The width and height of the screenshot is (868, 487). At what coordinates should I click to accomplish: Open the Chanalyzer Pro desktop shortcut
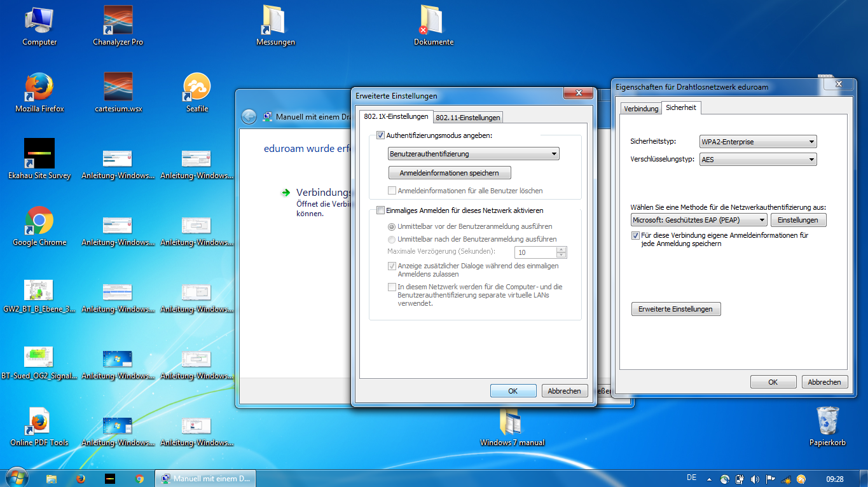(118, 22)
